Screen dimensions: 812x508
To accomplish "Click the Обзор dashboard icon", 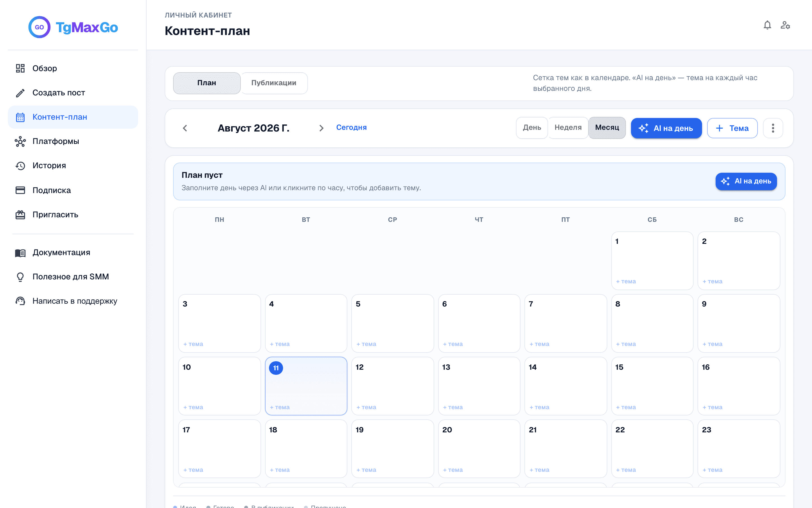I will point(20,68).
